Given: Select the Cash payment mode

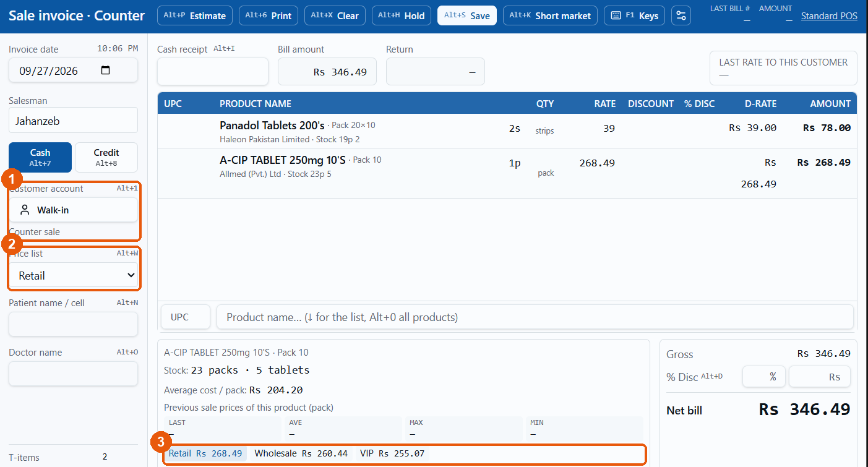Looking at the screenshot, I should [x=40, y=157].
